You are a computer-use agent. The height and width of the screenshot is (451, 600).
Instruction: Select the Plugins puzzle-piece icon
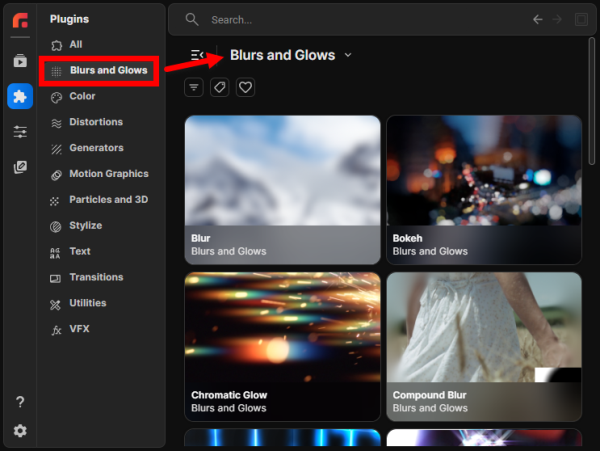click(20, 96)
